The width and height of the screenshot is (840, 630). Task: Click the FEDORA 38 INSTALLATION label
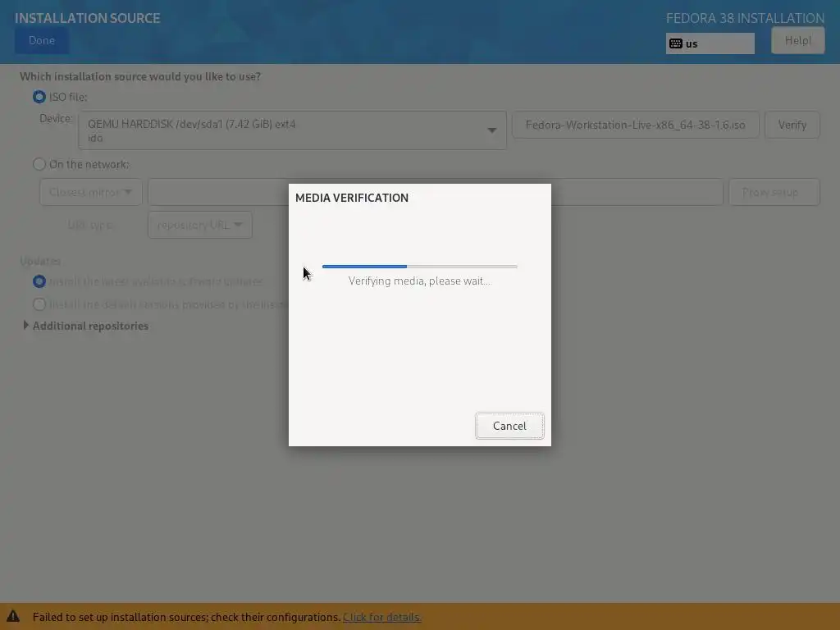pyautogui.click(x=745, y=18)
